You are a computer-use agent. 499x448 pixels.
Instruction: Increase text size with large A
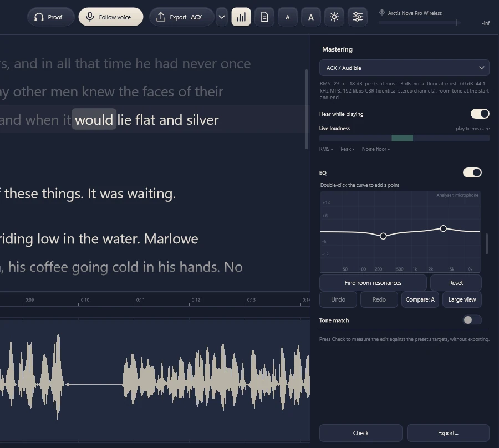[x=311, y=17]
